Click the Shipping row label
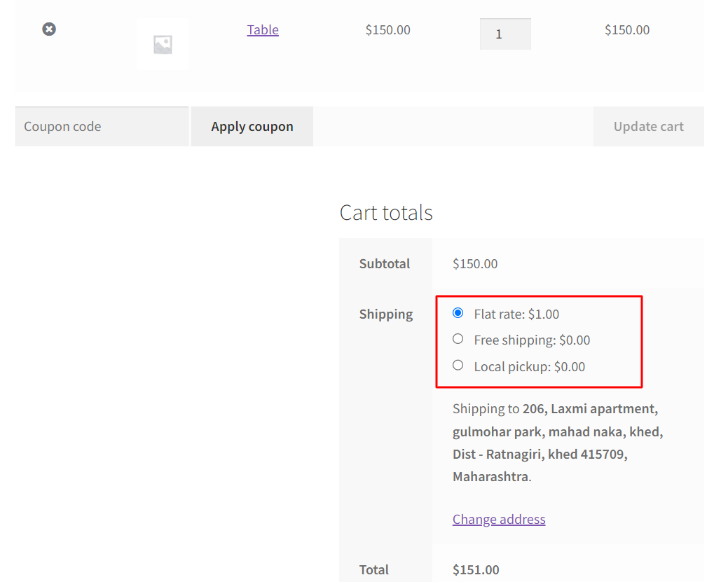The image size is (728, 582). pyautogui.click(x=385, y=314)
